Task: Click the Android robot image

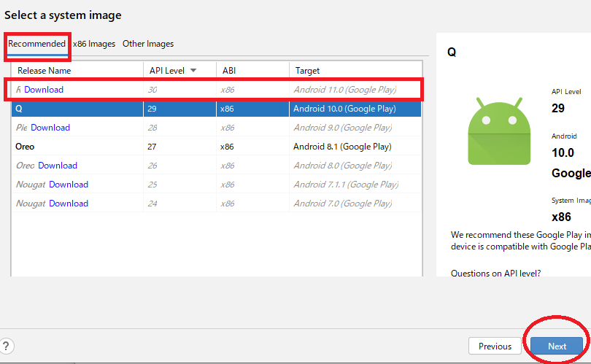Action: [499, 131]
